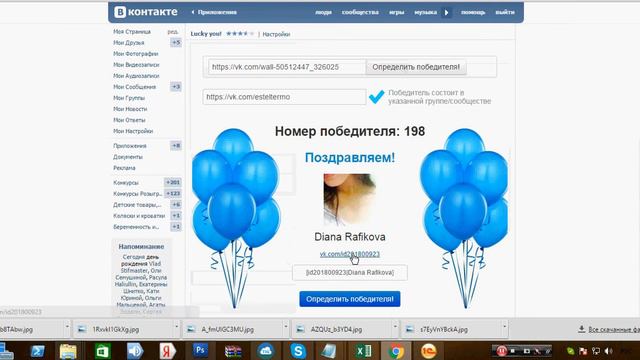This screenshot has height=360, width=640.
Task: Open Photoshop from the taskbar
Action: pos(200,350)
